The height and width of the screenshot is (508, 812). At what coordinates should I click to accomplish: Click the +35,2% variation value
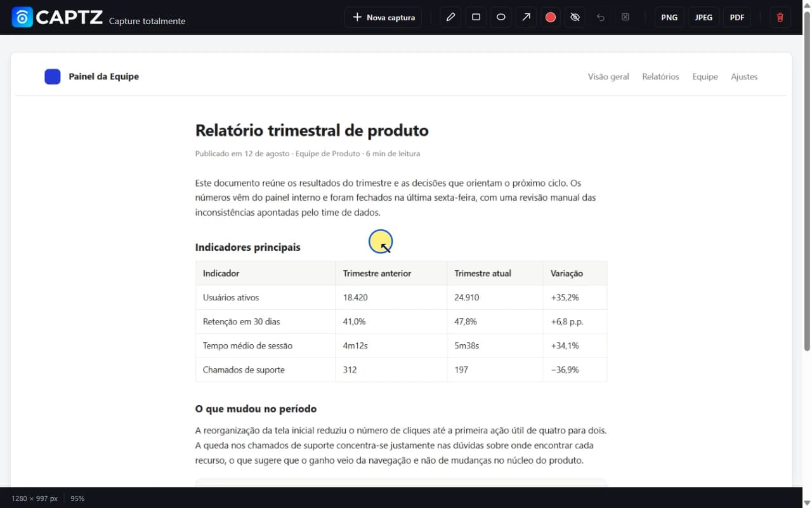tap(565, 297)
